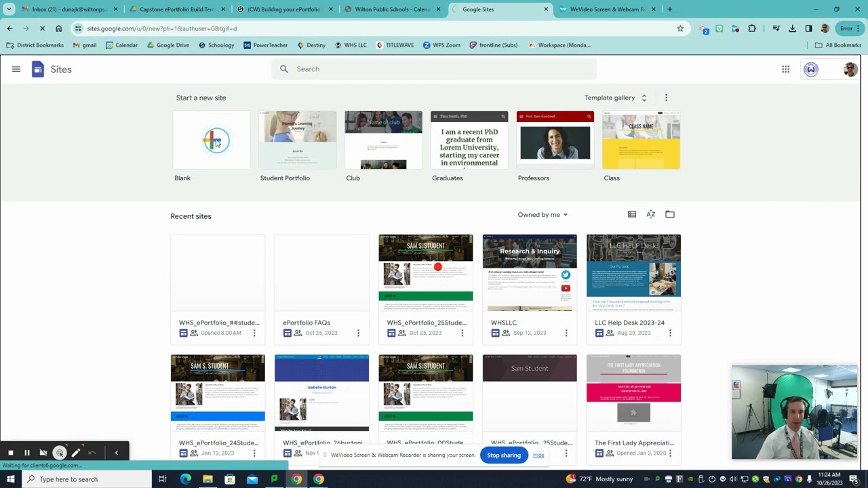
Task: Open the Research & Inquiry WHSLLC site thumbnail
Action: pyautogui.click(x=530, y=272)
